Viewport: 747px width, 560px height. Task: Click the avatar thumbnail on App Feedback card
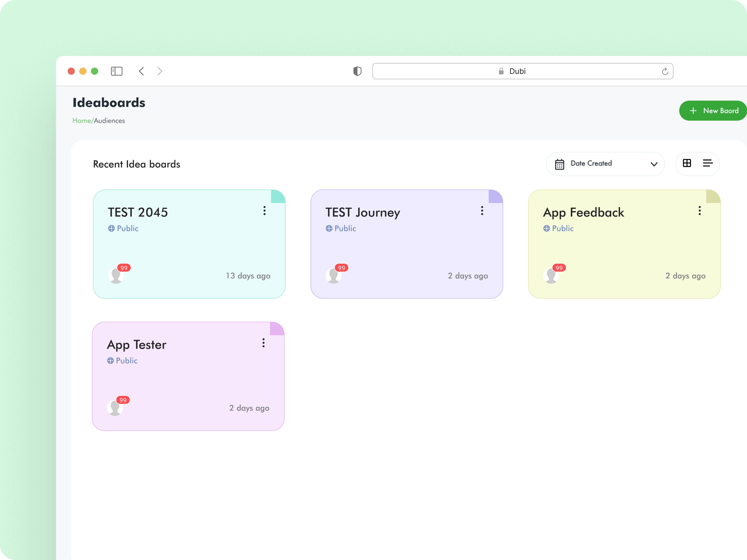click(x=551, y=276)
